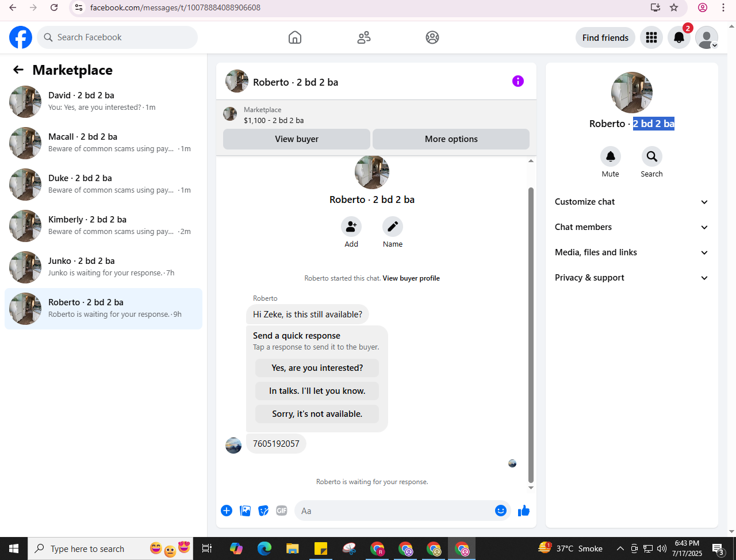Expand the Customize chat section
This screenshot has width=736, height=560.
pos(631,202)
